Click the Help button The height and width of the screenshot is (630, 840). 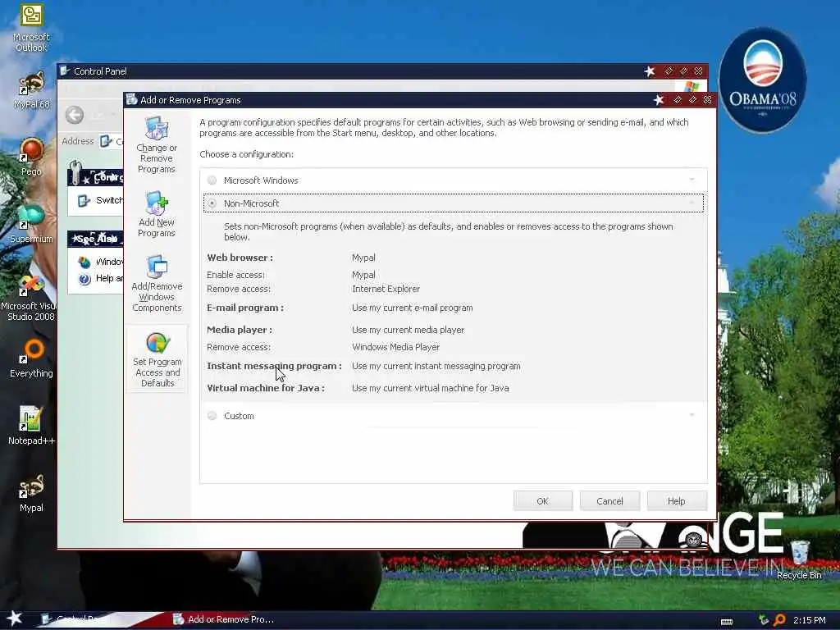click(677, 501)
